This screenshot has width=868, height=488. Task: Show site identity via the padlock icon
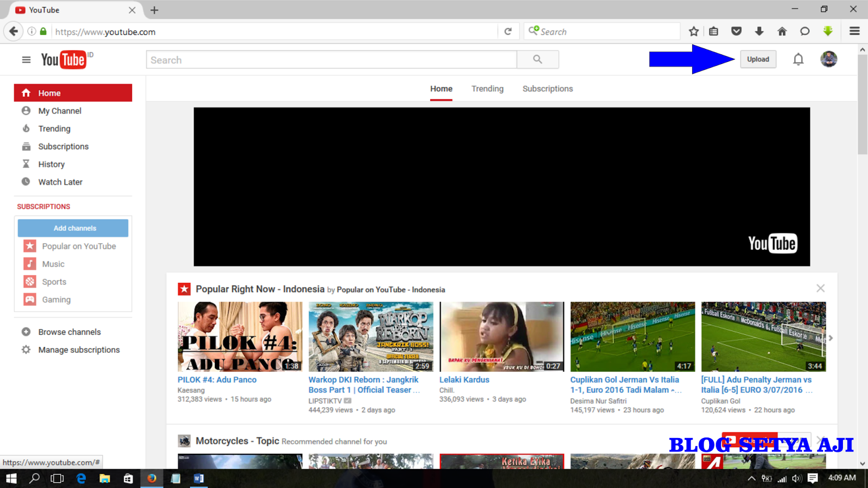[x=43, y=31]
